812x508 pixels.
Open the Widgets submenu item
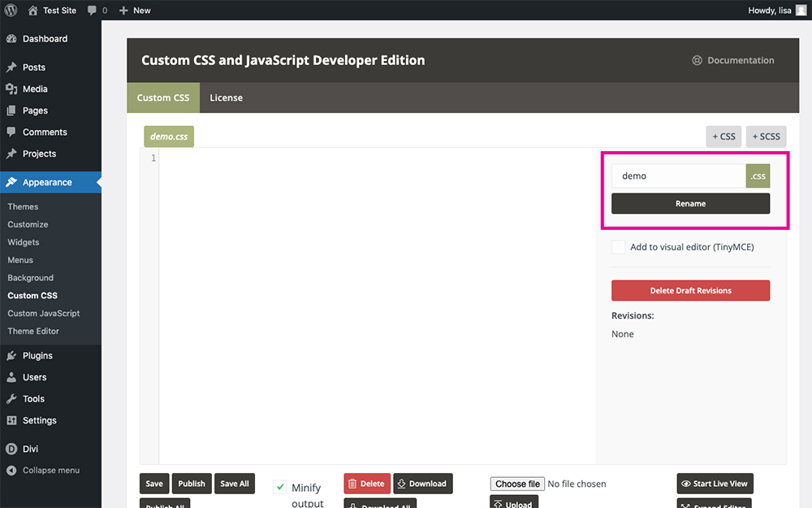24,242
